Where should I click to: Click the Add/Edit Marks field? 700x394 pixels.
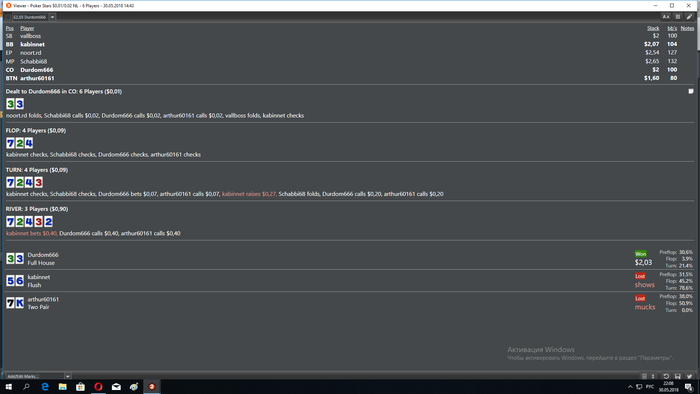pos(35,376)
